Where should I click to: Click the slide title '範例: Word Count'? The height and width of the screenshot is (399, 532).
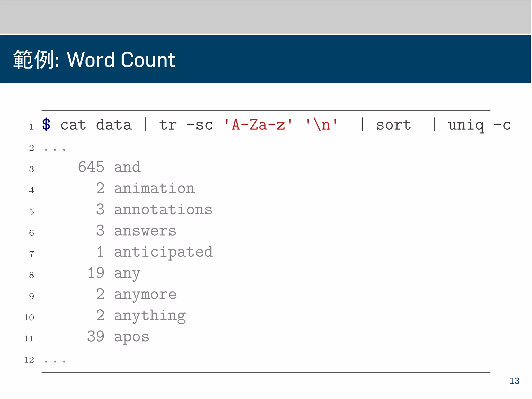[x=94, y=60]
